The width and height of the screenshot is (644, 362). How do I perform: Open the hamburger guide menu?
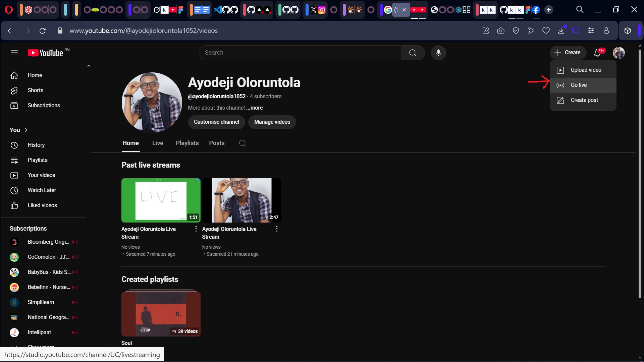pos(14,53)
